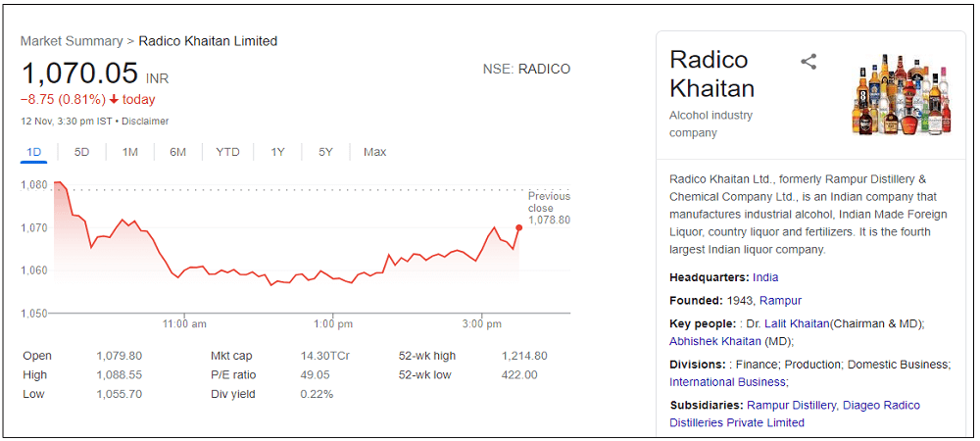Click the share icon beside Radico Khaitan

pos(808,62)
